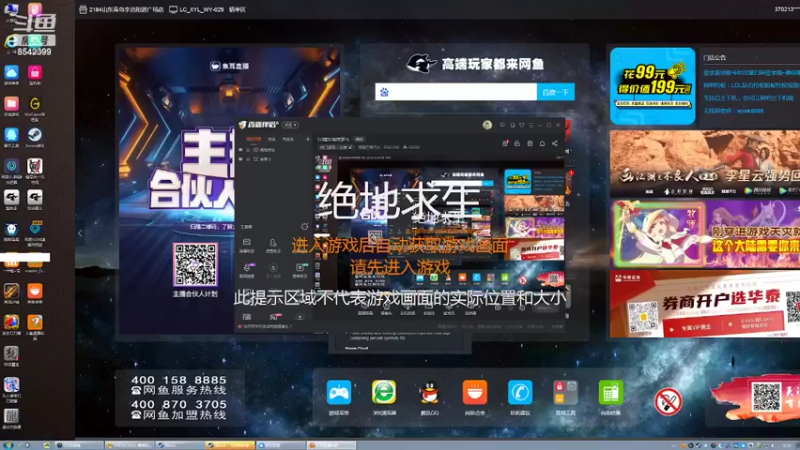Viewport: 800px width, 450px height.
Task: Toggle the eye icon of the second source row
Action: (x=240, y=159)
